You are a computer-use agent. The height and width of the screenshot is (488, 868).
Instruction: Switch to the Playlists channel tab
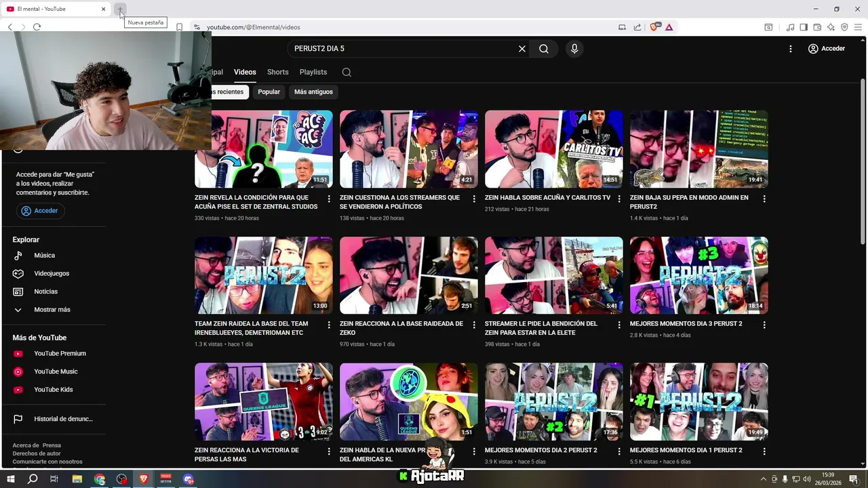(313, 72)
